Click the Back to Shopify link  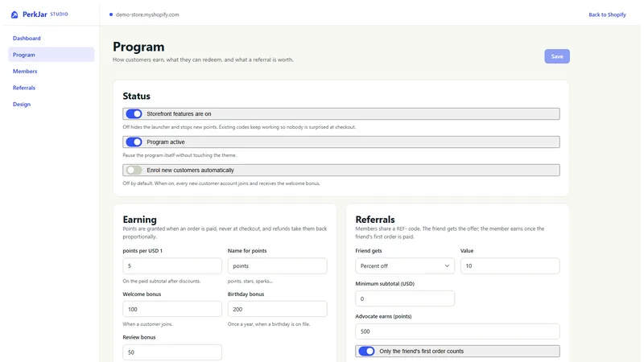(607, 14)
